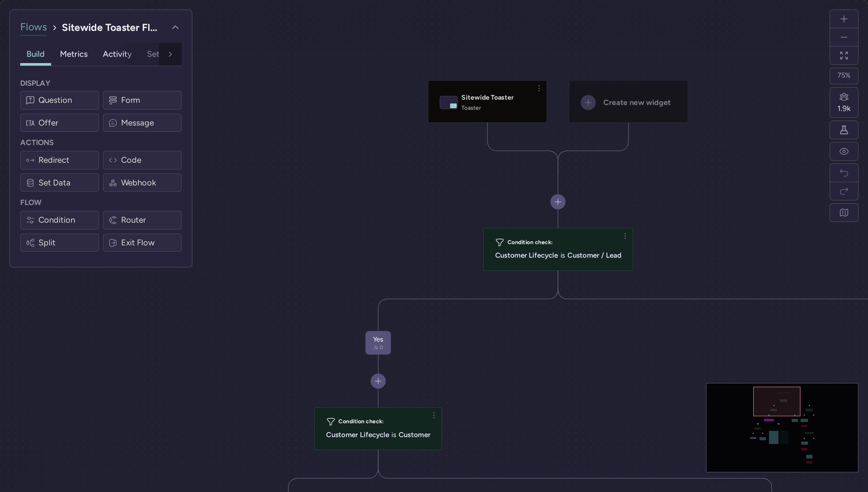Add a Condition flow step
Screen dimensions: 868x492
(60, 220)
